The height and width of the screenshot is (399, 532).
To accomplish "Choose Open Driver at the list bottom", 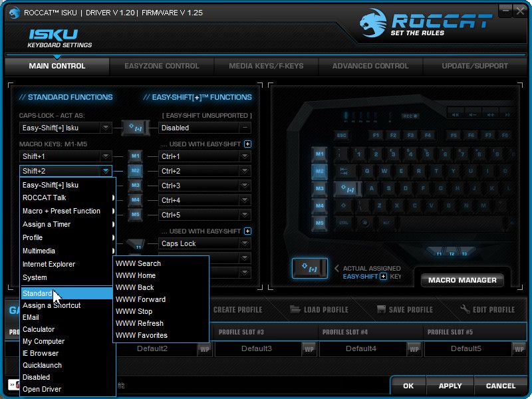I will pyautogui.click(x=68, y=389).
